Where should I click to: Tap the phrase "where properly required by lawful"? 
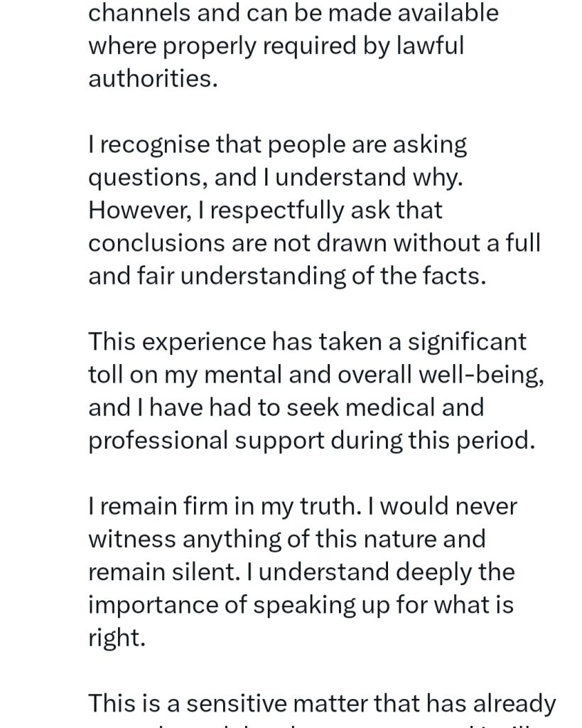pos(276,45)
